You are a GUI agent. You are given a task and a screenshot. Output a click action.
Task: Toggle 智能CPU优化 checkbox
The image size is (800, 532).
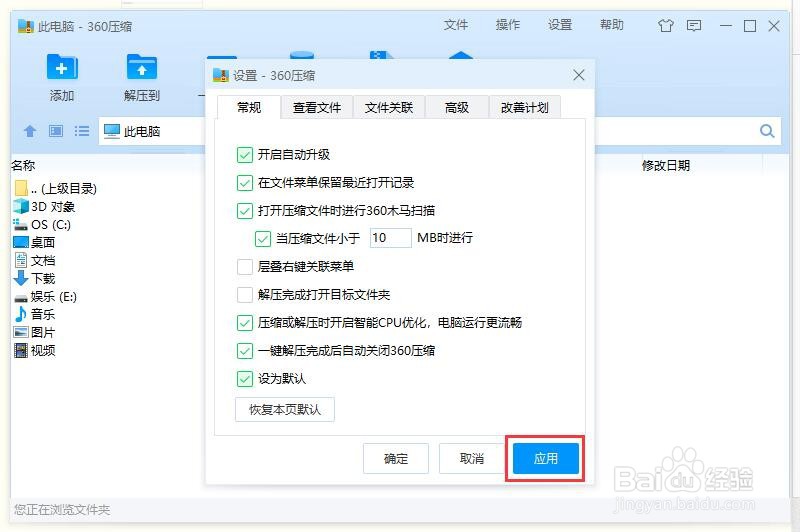(245, 322)
